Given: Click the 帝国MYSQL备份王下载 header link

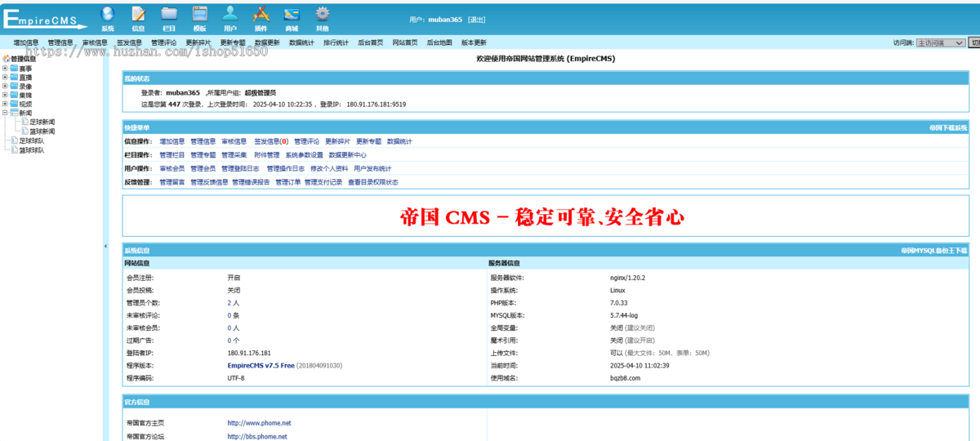Looking at the screenshot, I should [934, 250].
